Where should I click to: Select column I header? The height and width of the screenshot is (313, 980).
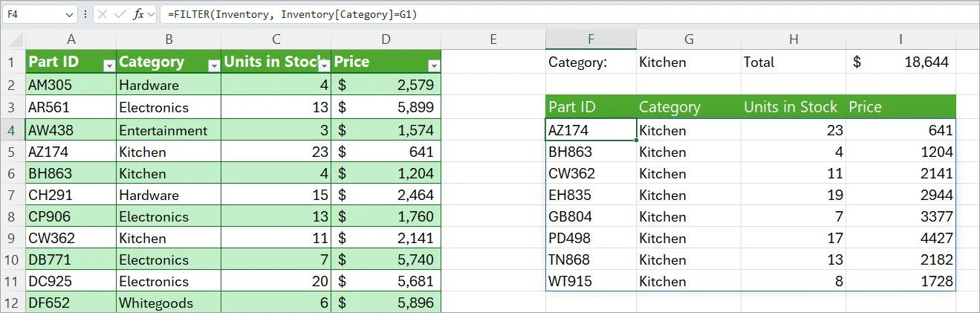click(901, 40)
